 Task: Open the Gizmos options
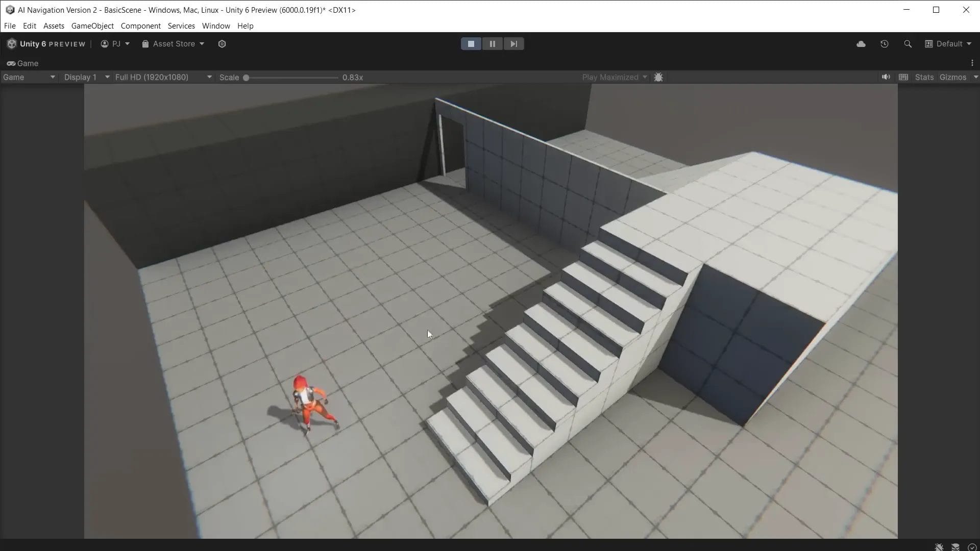(952, 77)
